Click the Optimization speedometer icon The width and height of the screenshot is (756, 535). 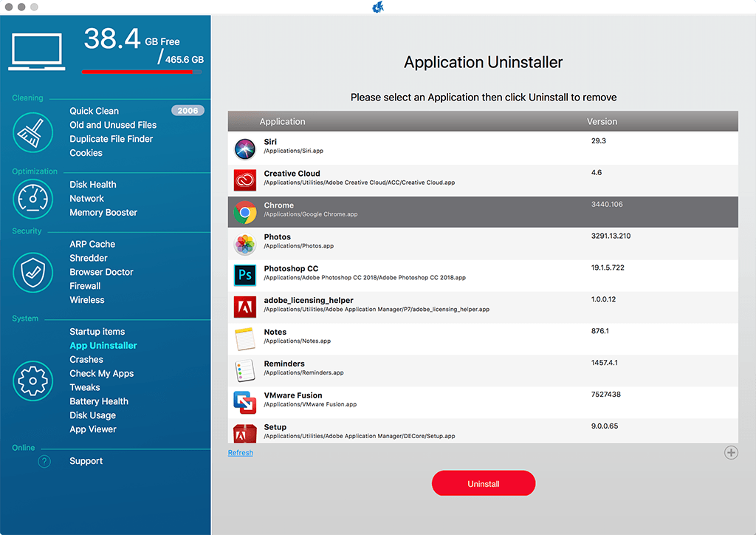32,199
